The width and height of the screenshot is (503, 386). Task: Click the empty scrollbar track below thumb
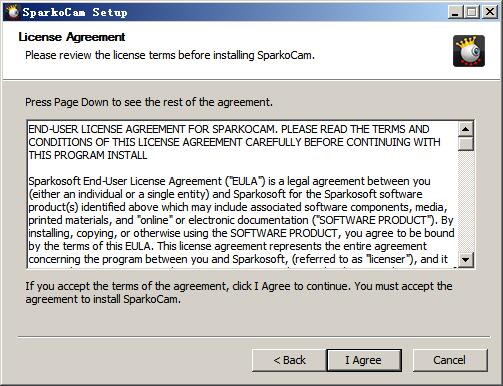click(466, 201)
